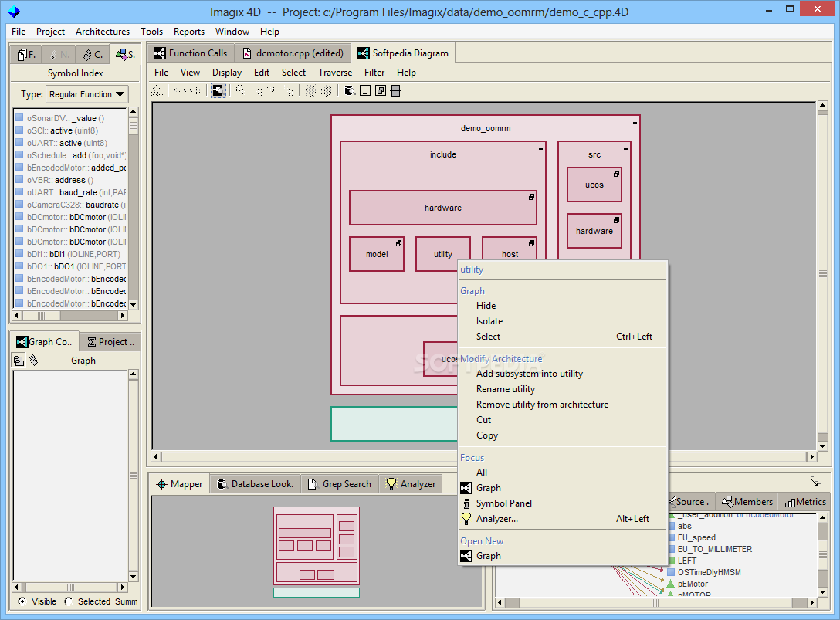Screen dimensions: 840x620
Task: Click the stacked diamonds icon beside Graph heading
Action: pyautogui.click(x=34, y=361)
